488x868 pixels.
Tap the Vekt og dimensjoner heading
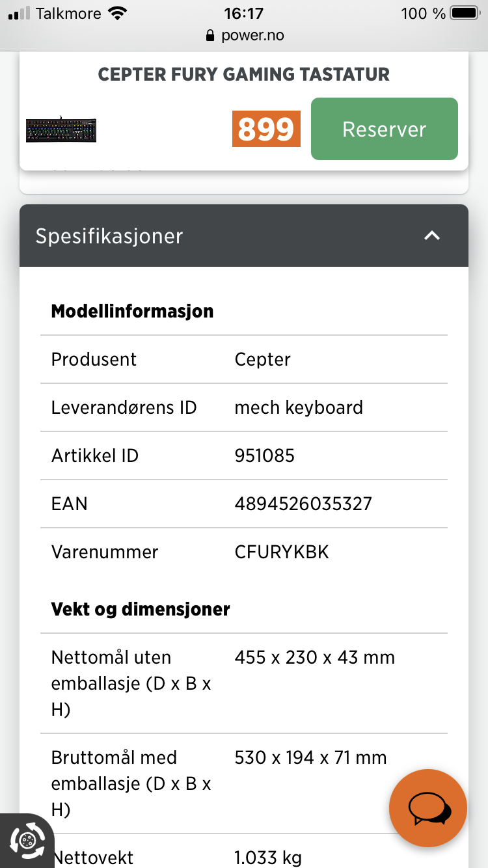(x=141, y=609)
